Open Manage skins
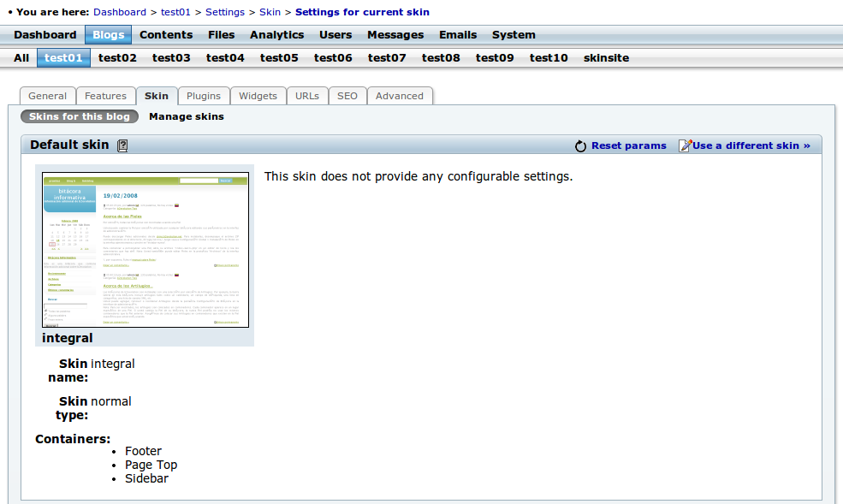 pos(187,116)
